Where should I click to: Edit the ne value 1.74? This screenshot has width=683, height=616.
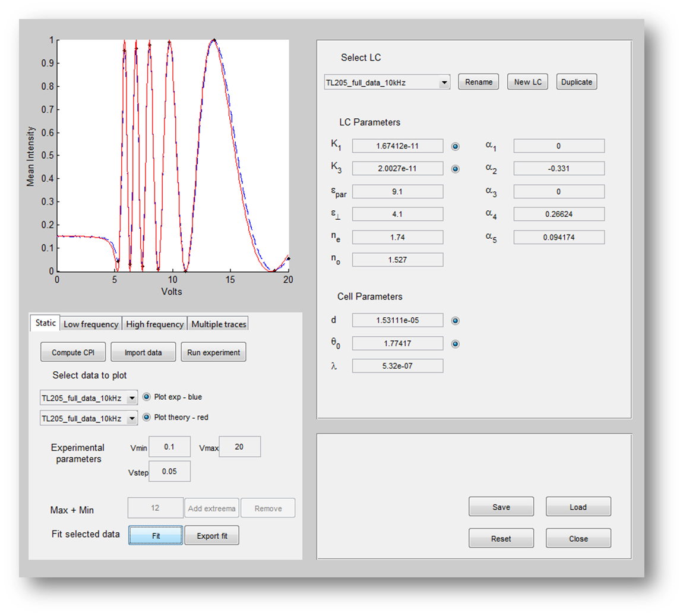[x=398, y=238]
